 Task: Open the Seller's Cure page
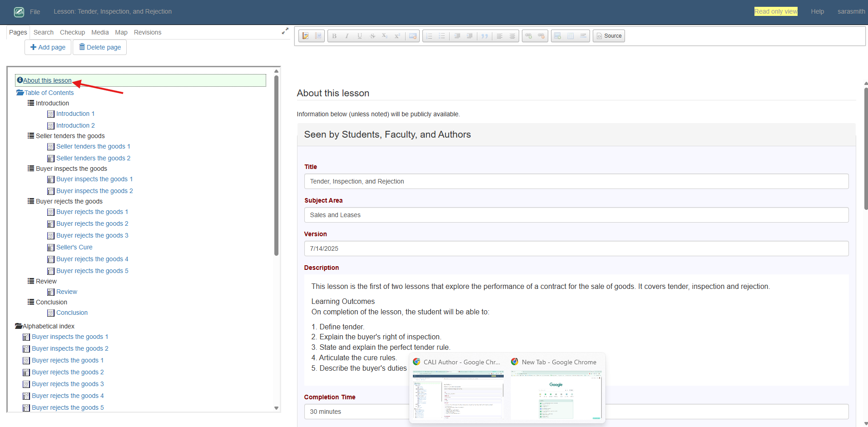click(x=74, y=247)
